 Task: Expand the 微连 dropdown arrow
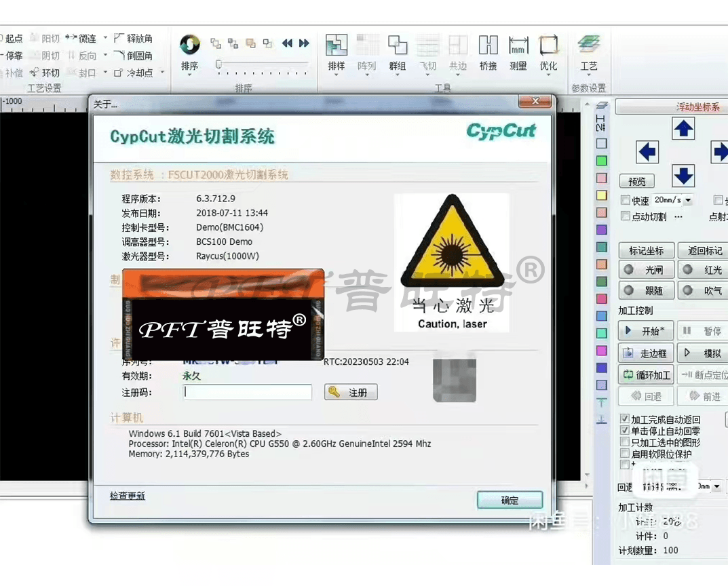tap(105, 37)
